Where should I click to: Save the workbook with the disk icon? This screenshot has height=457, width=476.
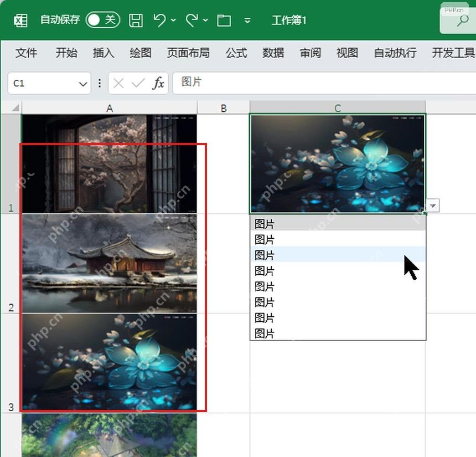[x=136, y=20]
